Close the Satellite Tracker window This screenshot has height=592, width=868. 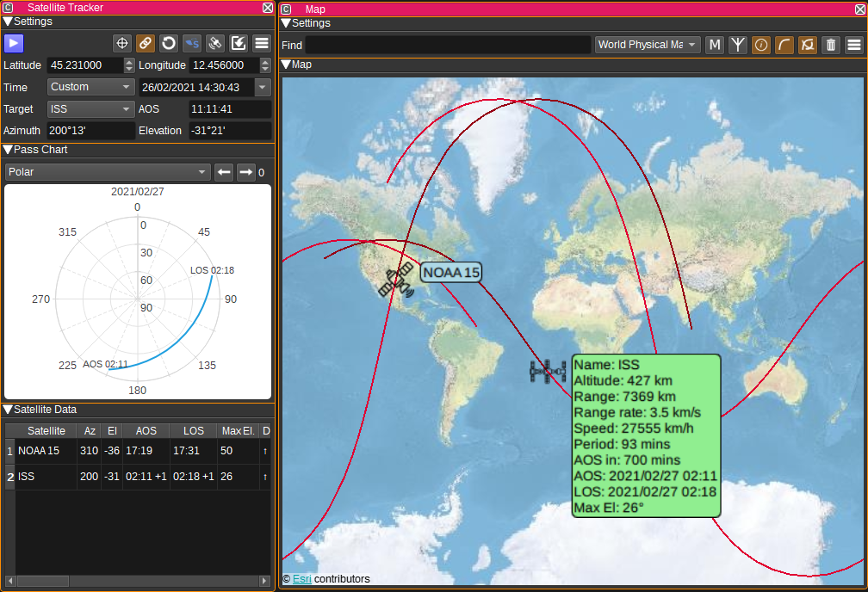click(267, 8)
